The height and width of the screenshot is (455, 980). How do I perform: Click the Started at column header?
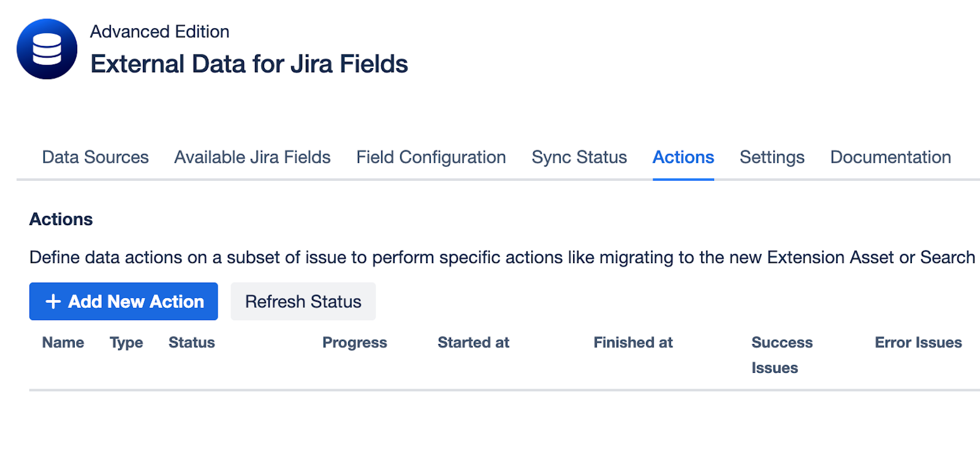pyautogui.click(x=473, y=342)
